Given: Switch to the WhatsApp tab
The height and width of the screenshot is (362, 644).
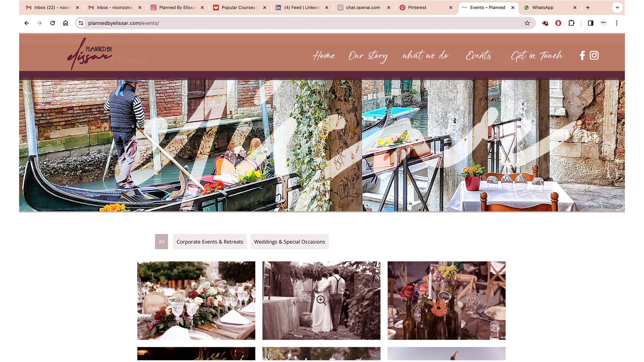Looking at the screenshot, I should pos(542,7).
